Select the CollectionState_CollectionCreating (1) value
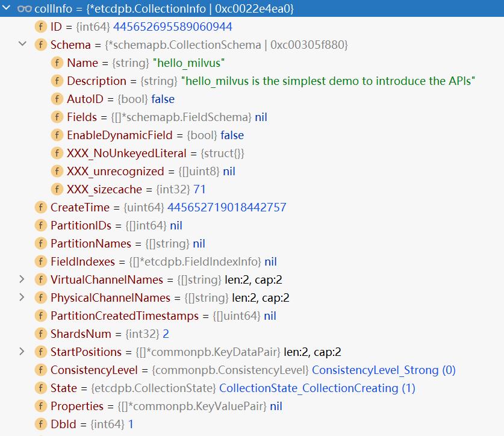Screen dimensions: 504x436 coord(317,388)
